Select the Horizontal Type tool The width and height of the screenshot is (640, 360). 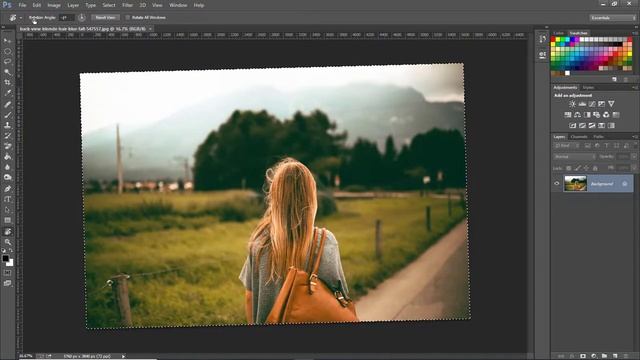7,200
